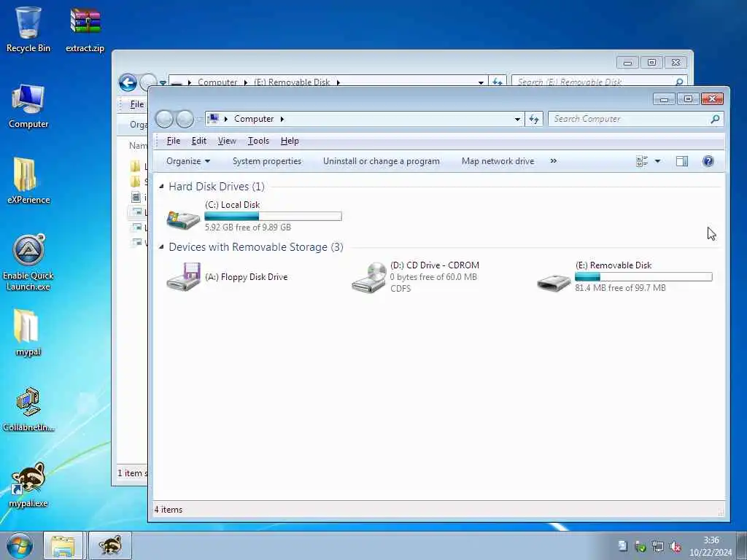The image size is (747, 560).
Task: Click the CDFS file system label
Action: click(x=400, y=289)
